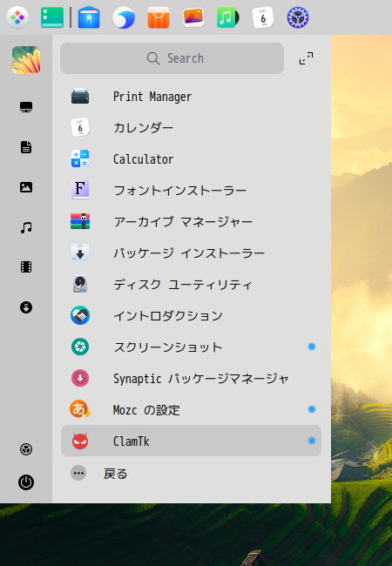Viewport: 392px width, 566px height.
Task: Open the music player in dock
Action: (x=227, y=17)
